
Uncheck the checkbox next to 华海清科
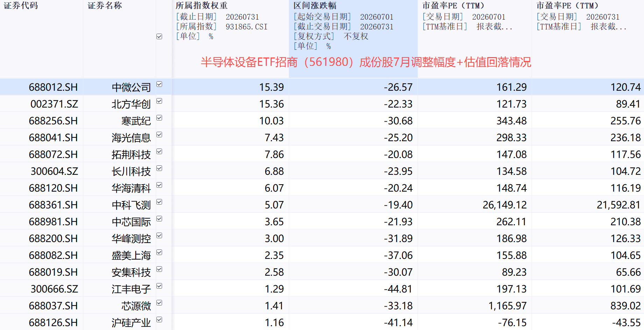[x=159, y=185]
